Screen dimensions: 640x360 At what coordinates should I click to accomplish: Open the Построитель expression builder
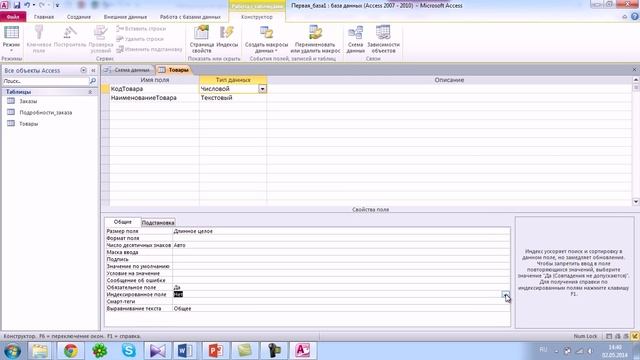point(70,37)
